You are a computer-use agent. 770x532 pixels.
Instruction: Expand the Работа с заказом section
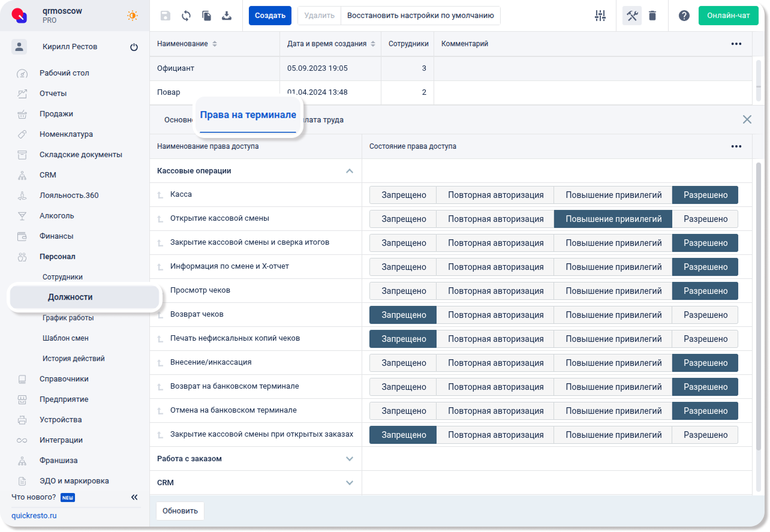point(350,459)
